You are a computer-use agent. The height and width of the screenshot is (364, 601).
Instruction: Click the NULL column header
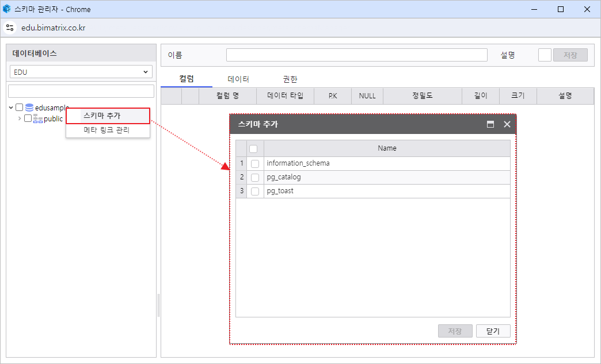click(x=367, y=95)
